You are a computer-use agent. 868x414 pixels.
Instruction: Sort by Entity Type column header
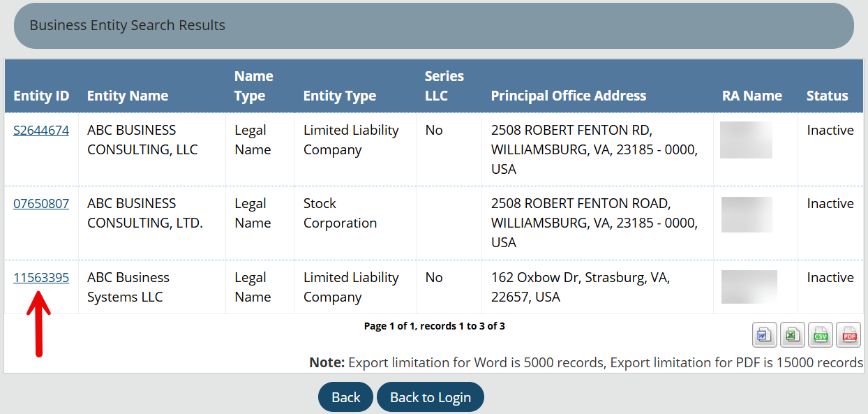pyautogui.click(x=340, y=96)
